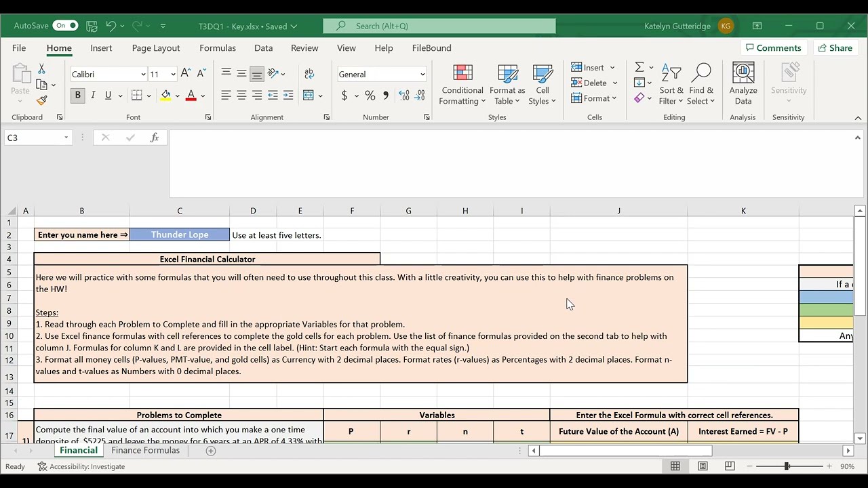Align text right

(256, 96)
